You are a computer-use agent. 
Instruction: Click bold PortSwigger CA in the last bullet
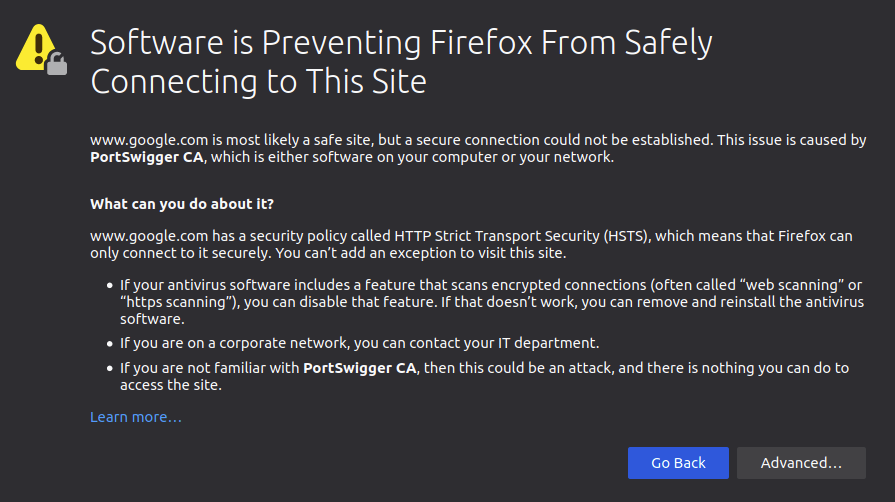[x=360, y=368]
